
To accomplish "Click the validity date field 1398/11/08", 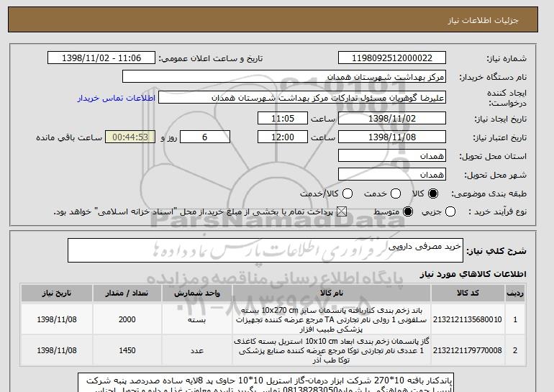I will click(x=392, y=137).
